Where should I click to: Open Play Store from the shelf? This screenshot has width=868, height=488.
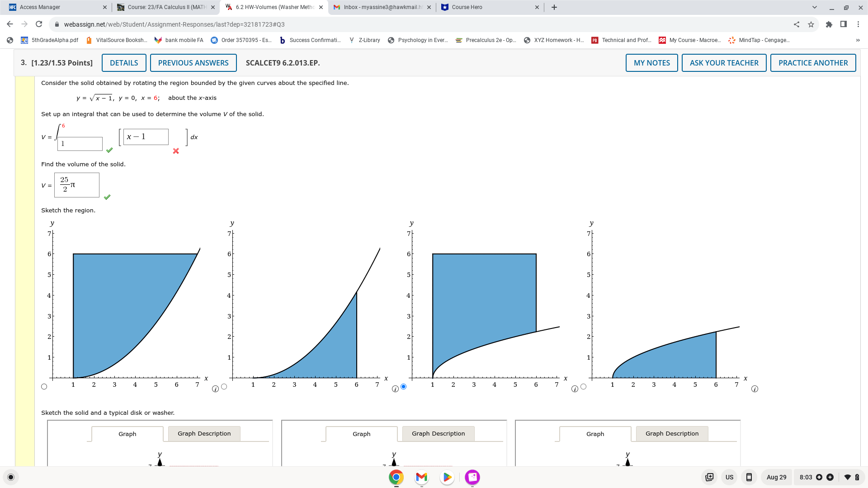[x=447, y=477]
